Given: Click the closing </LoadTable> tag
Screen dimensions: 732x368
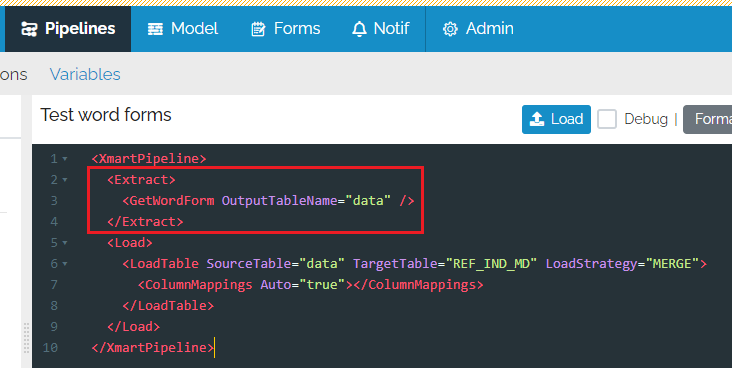Looking at the screenshot, I should (168, 306).
